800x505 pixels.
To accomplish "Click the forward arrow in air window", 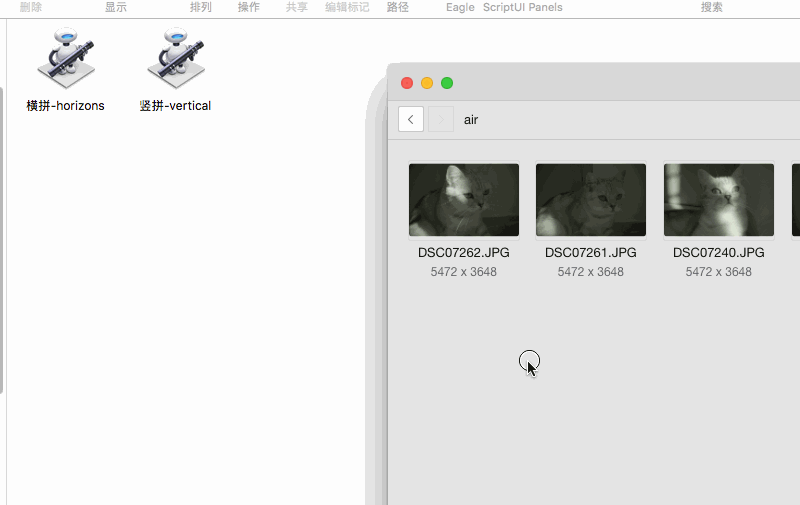I will [x=441, y=119].
